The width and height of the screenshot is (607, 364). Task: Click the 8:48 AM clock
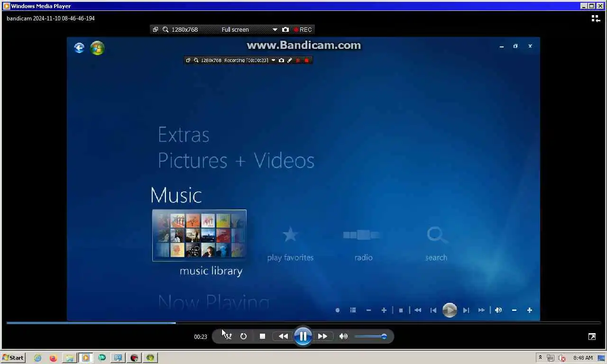tap(583, 358)
